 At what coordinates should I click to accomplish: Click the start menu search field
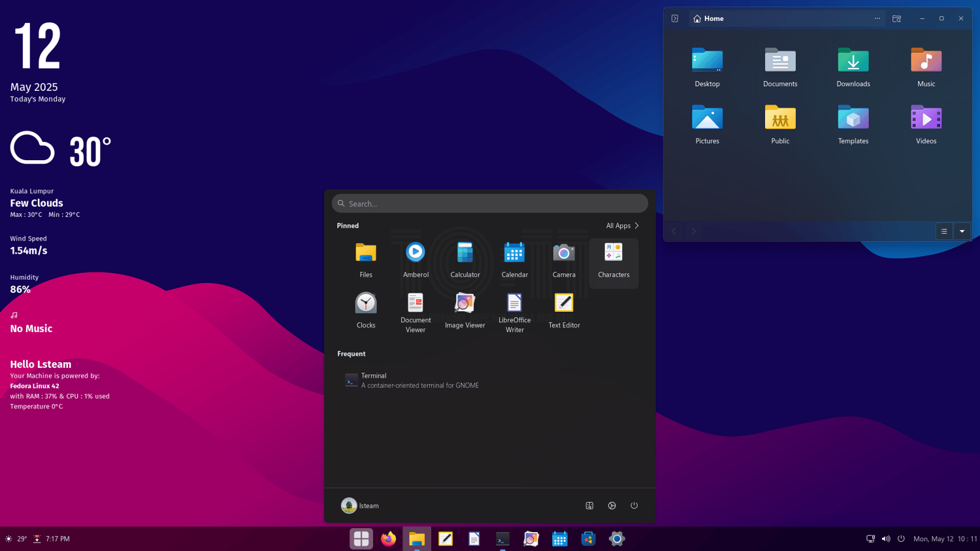[490, 203]
